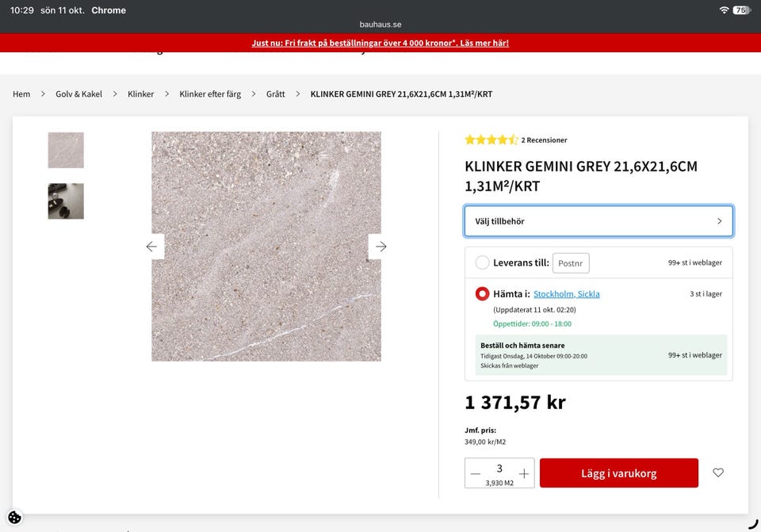Open the free shipping banner link

[380, 43]
